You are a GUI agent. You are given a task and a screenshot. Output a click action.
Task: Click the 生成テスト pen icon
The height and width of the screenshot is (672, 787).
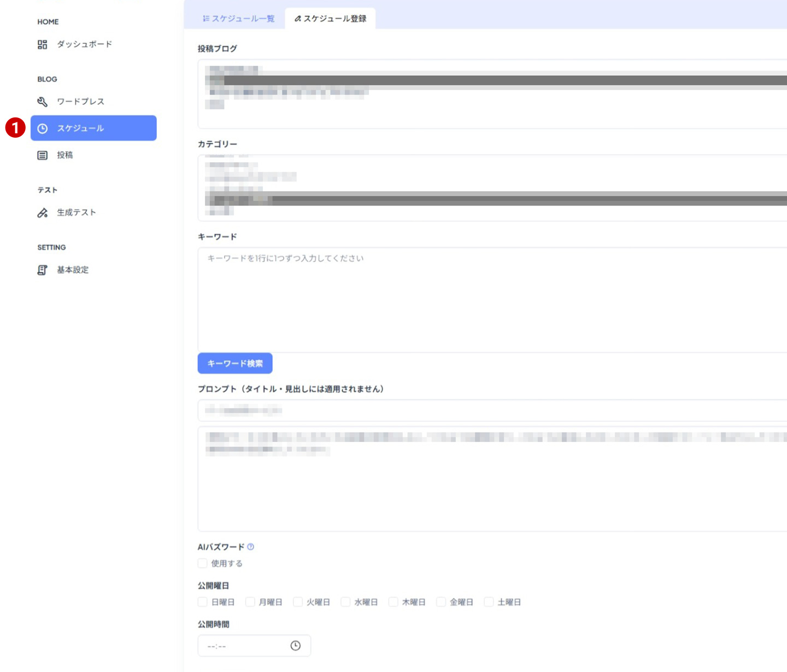(42, 213)
